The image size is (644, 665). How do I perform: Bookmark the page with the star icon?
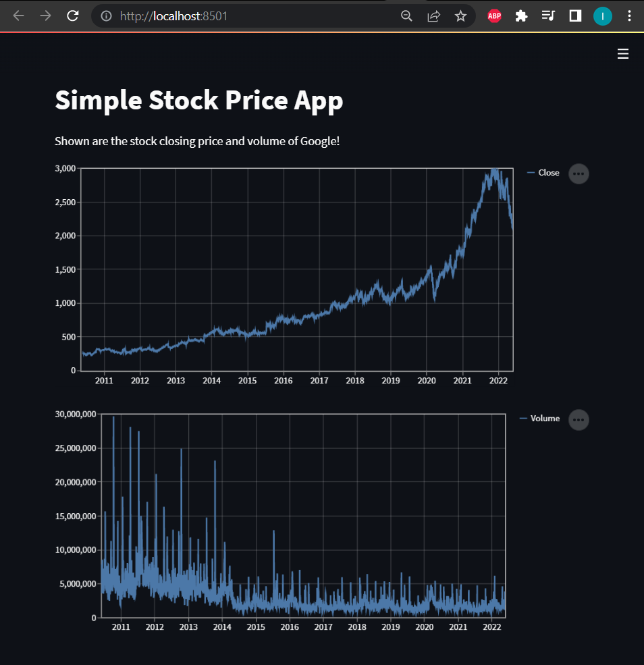(462, 16)
